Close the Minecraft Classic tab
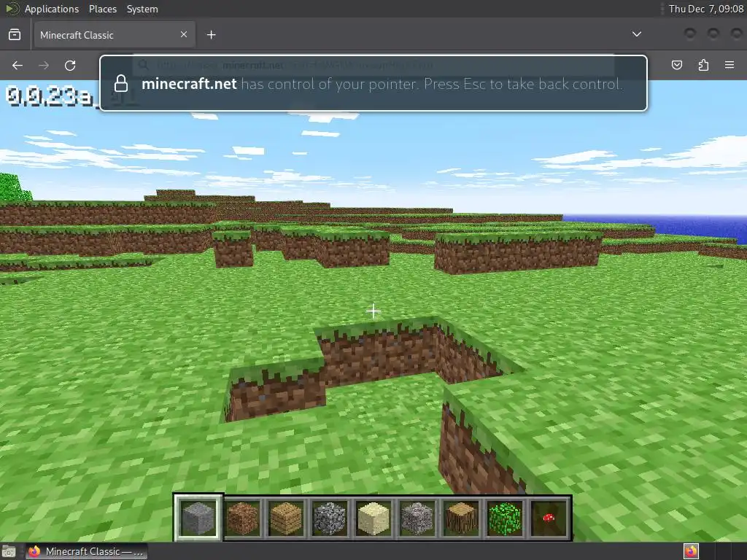This screenshot has height=560, width=747. point(184,34)
